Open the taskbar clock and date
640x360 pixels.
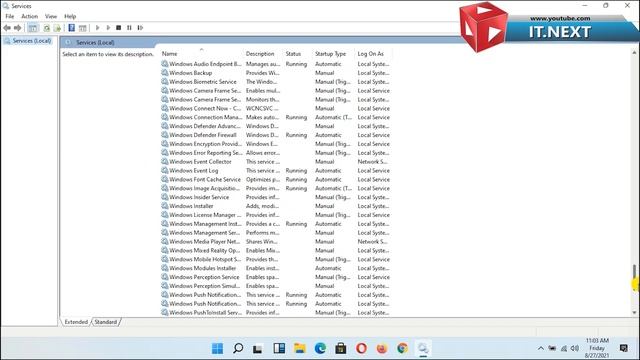(x=597, y=348)
